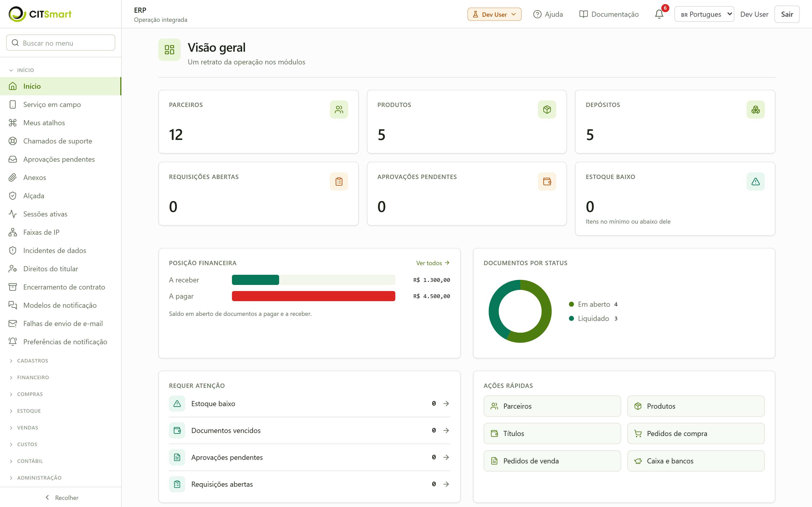Open the Dev User role dropdown
The width and height of the screenshot is (812, 507).
494,14
